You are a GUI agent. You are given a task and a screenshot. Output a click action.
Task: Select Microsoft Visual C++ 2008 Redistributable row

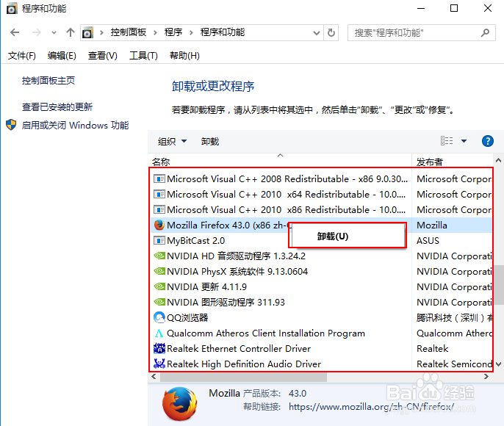click(x=321, y=179)
